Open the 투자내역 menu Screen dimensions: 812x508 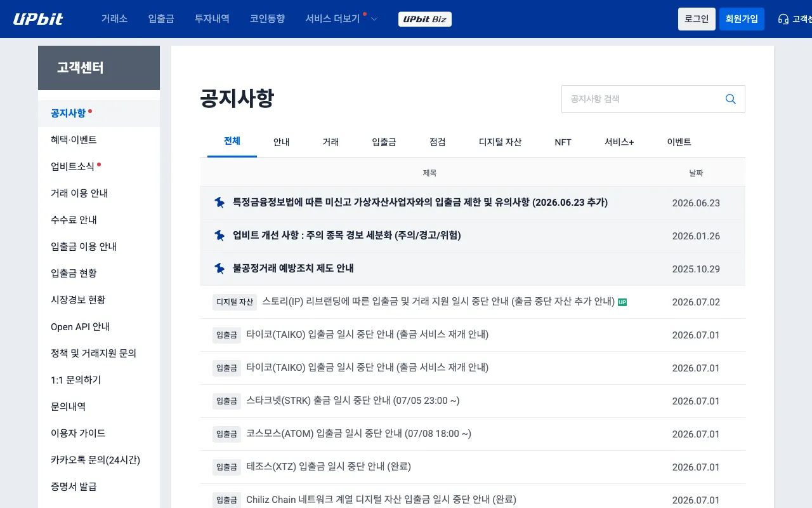[x=212, y=19]
